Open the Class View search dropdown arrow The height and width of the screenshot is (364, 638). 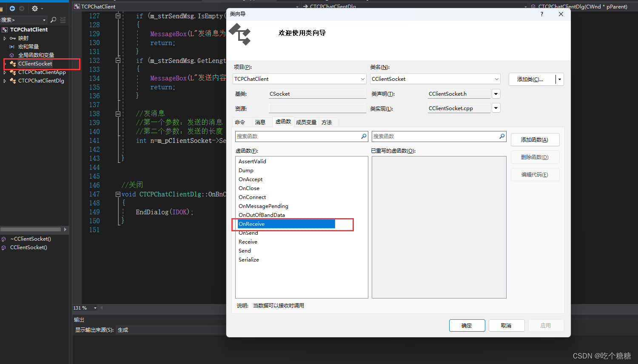44,20
